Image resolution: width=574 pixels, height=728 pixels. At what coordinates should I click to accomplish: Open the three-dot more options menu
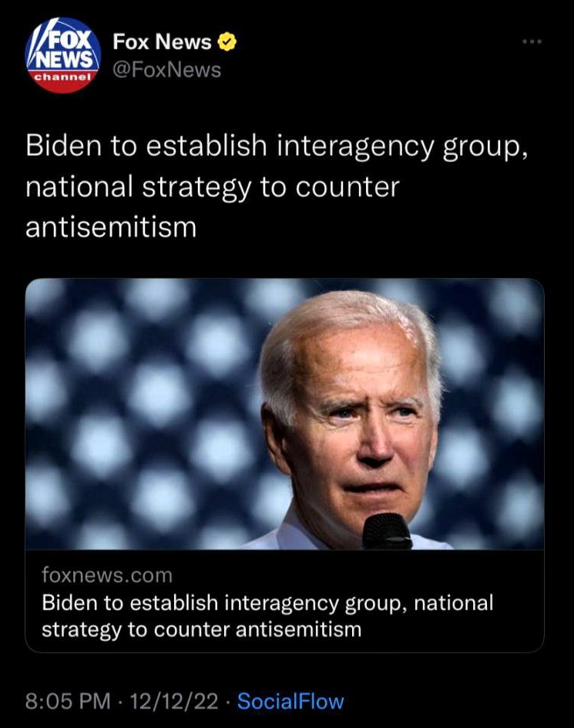tap(532, 42)
